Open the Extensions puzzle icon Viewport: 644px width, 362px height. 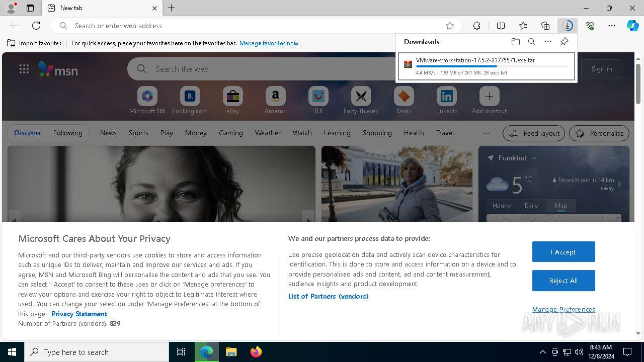(476, 26)
